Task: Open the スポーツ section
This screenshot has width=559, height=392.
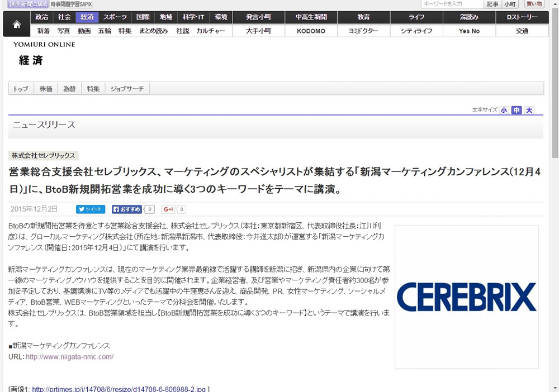Action: 115,17
